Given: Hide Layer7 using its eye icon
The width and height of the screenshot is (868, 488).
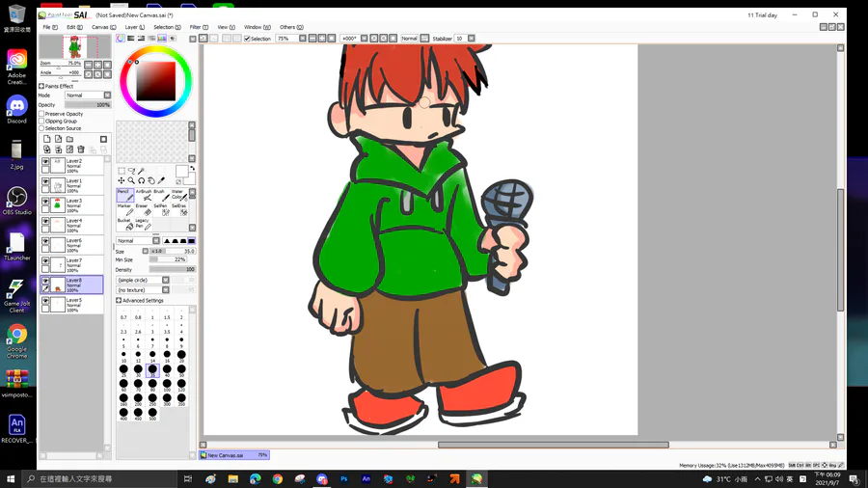Looking at the screenshot, I should pos(45,261).
